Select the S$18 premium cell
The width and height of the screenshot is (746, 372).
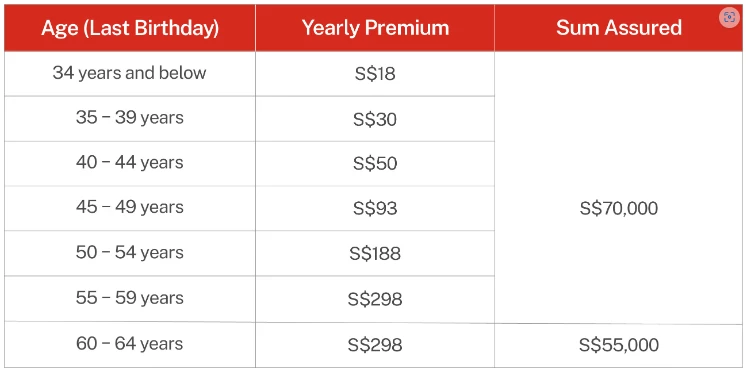point(375,74)
